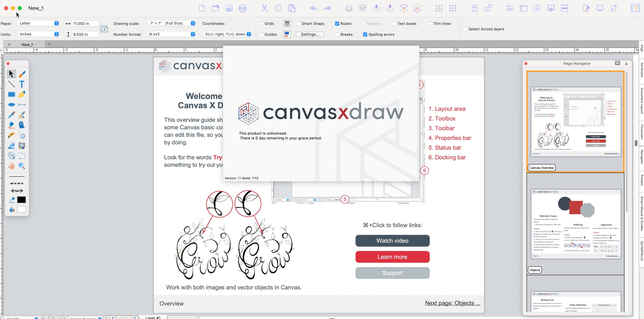Enable the Breaks checkbox

tap(337, 34)
